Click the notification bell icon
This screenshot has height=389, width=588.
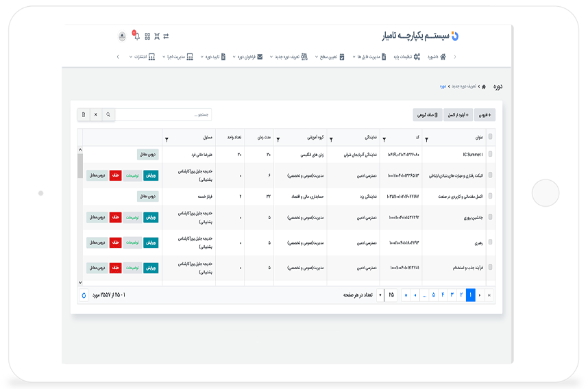(x=136, y=36)
